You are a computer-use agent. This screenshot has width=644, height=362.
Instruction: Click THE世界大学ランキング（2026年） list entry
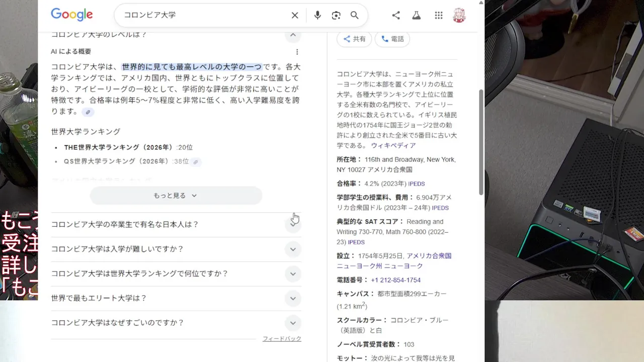128,147
